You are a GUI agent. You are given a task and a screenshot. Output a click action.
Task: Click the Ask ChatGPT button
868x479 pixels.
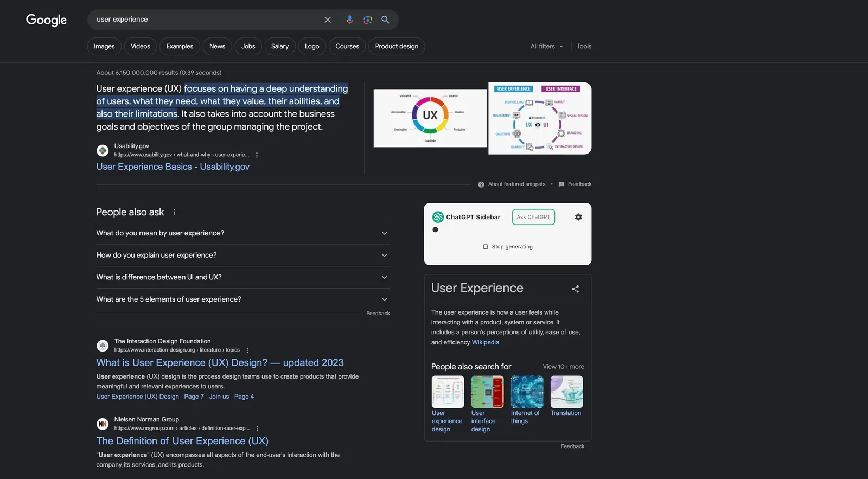coord(533,217)
